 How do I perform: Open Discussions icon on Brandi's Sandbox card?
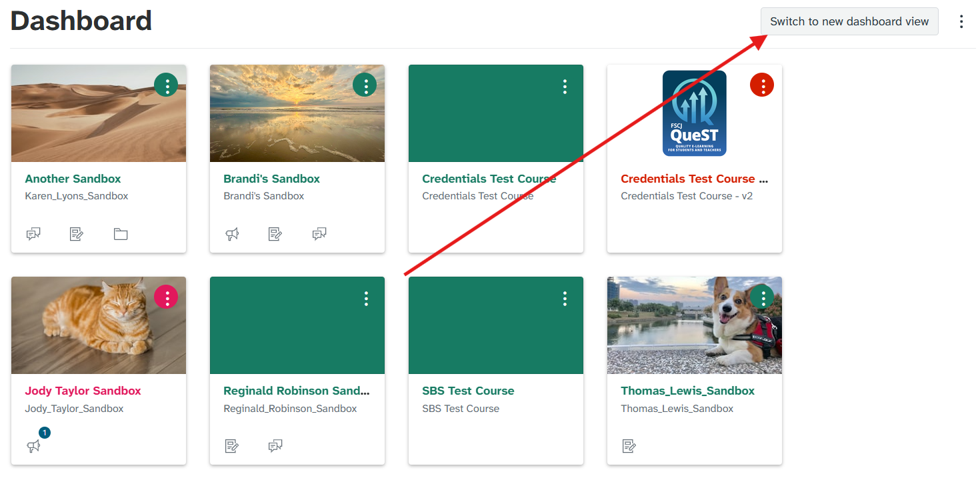(319, 234)
